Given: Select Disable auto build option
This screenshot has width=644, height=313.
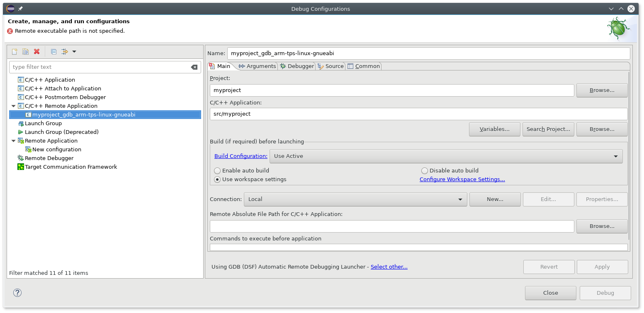Looking at the screenshot, I should click(425, 171).
